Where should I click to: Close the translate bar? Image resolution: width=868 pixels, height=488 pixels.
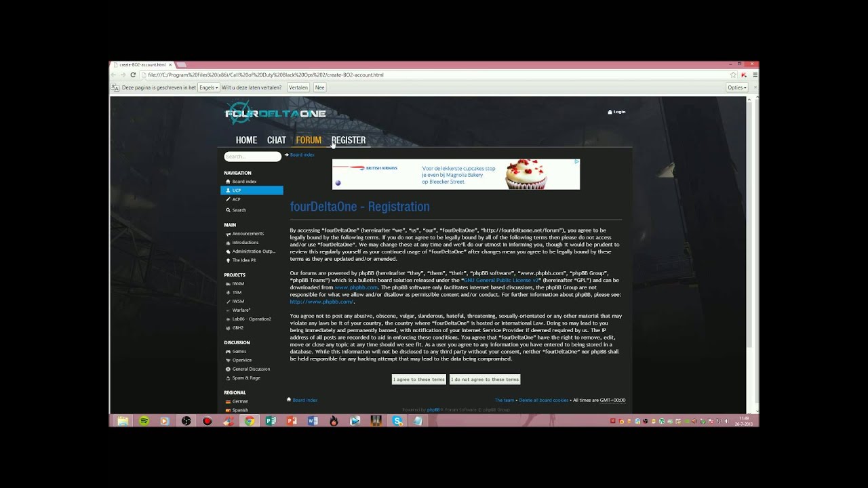tap(754, 87)
